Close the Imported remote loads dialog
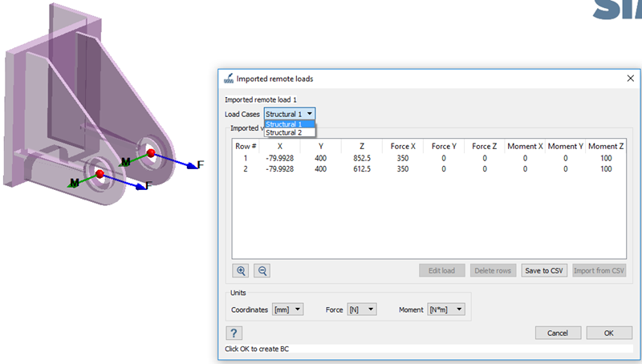Viewport: 642px width, 364px height. [630, 79]
